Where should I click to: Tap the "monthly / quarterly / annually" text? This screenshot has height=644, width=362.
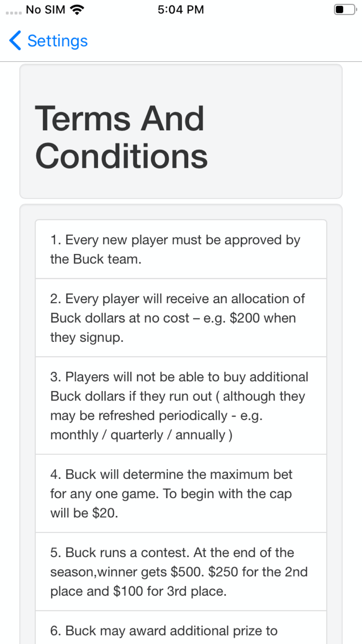[x=141, y=435]
